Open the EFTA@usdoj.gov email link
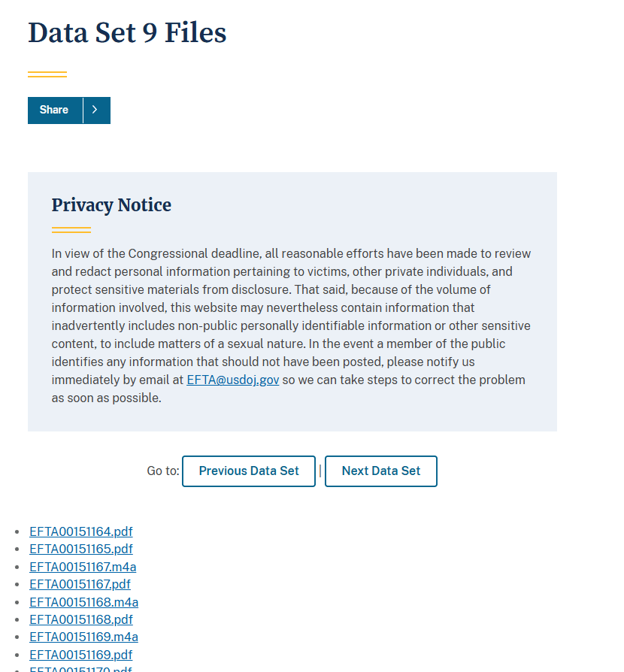 tap(232, 380)
